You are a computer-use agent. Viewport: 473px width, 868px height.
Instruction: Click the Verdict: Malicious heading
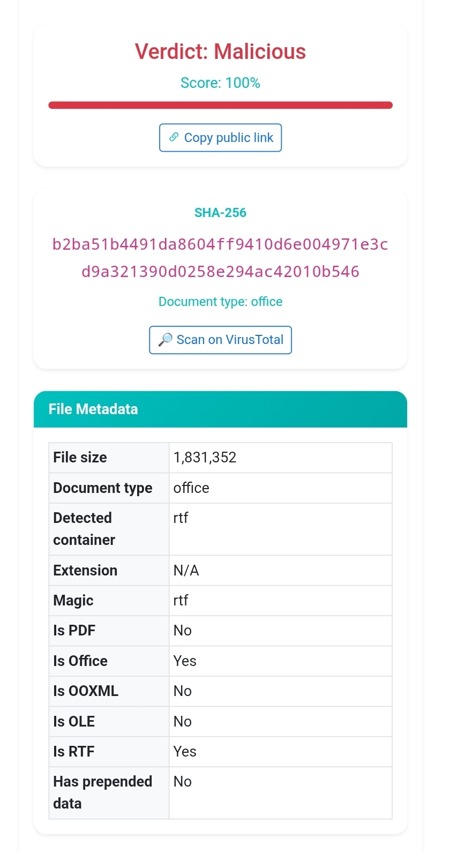[220, 51]
